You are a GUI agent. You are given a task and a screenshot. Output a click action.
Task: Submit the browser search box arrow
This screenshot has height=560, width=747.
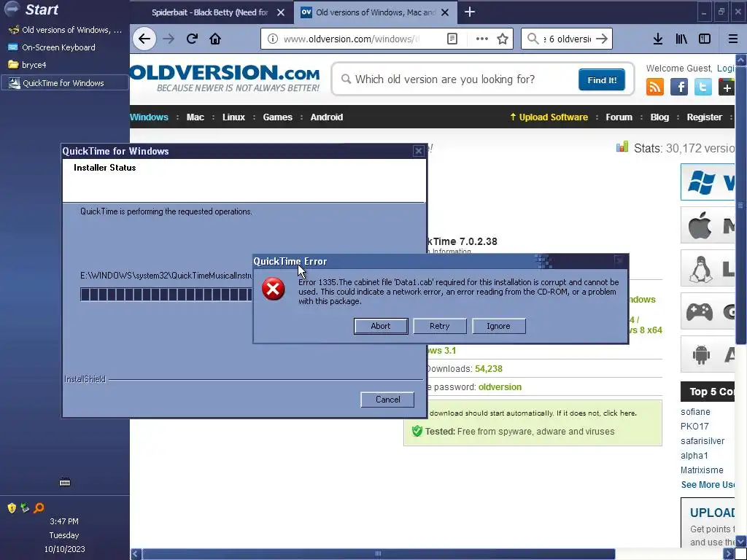pyautogui.click(x=602, y=39)
